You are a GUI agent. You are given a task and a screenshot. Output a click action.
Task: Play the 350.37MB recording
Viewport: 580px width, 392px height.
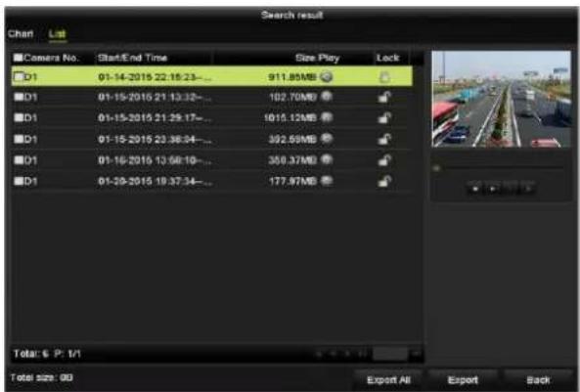(x=327, y=159)
